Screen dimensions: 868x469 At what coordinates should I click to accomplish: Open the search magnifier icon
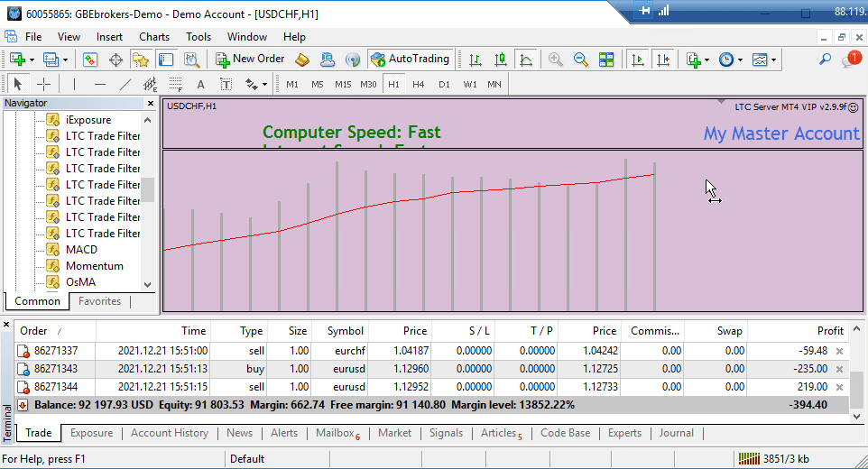click(825, 60)
